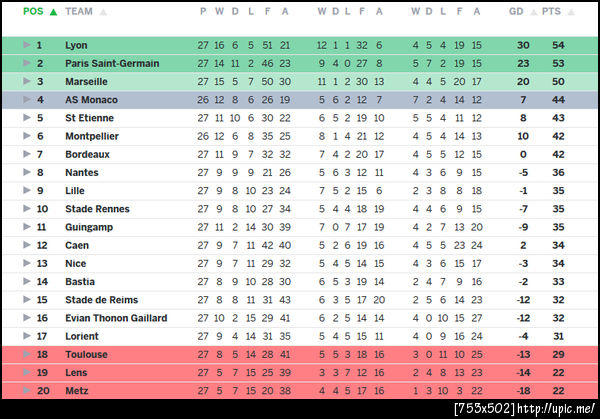600x419 pixels.
Task: Click the POS column header label
Action: click(33, 11)
